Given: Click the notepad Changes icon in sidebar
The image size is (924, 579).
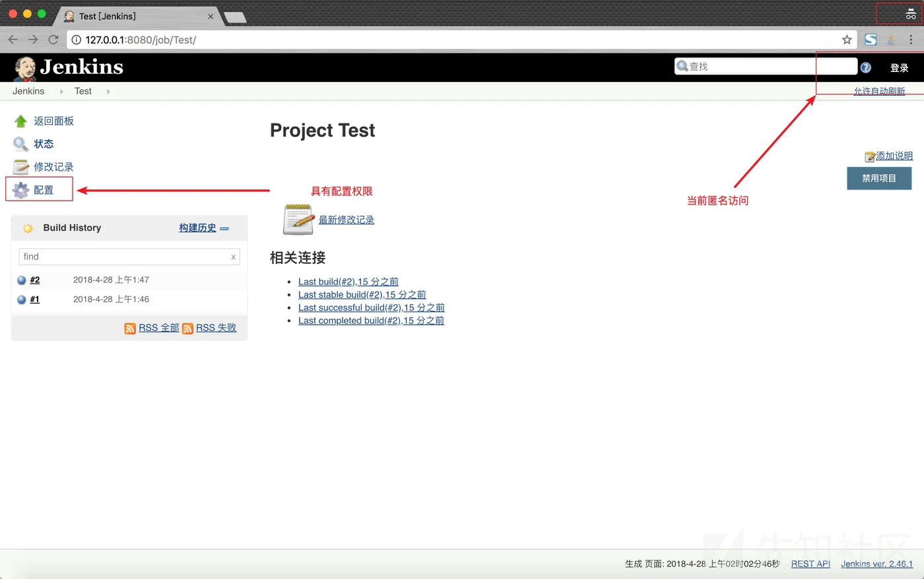Looking at the screenshot, I should [20, 167].
